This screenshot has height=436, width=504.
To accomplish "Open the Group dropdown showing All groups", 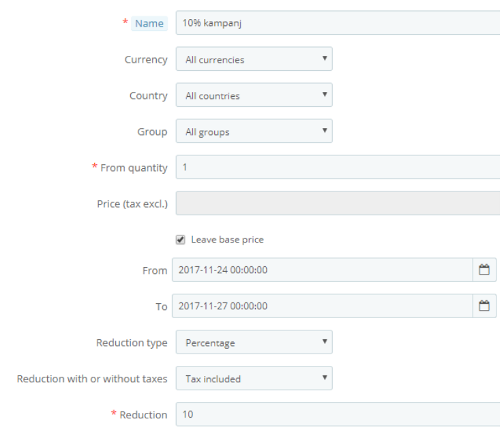I will [x=254, y=131].
